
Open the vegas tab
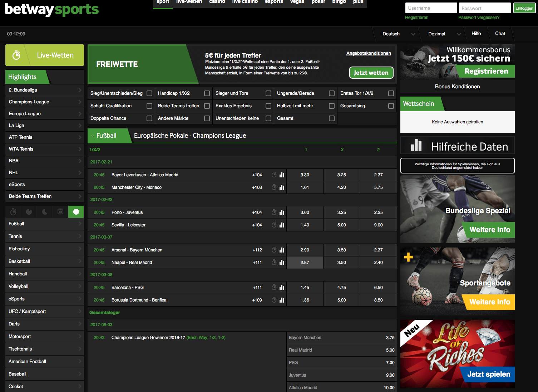(x=297, y=2)
